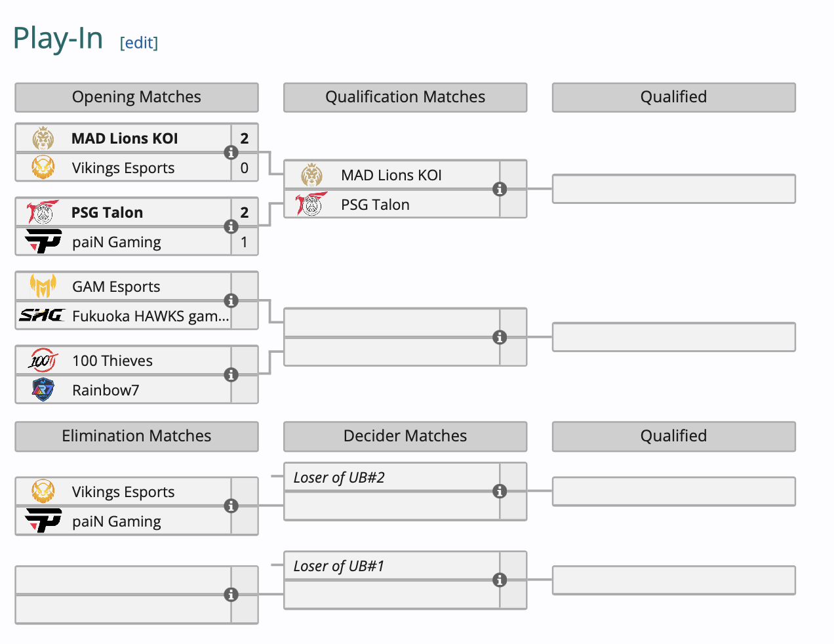The height and width of the screenshot is (644, 834).
Task: Click PSG Talon logo in Qualification Matches
Action: (x=311, y=205)
